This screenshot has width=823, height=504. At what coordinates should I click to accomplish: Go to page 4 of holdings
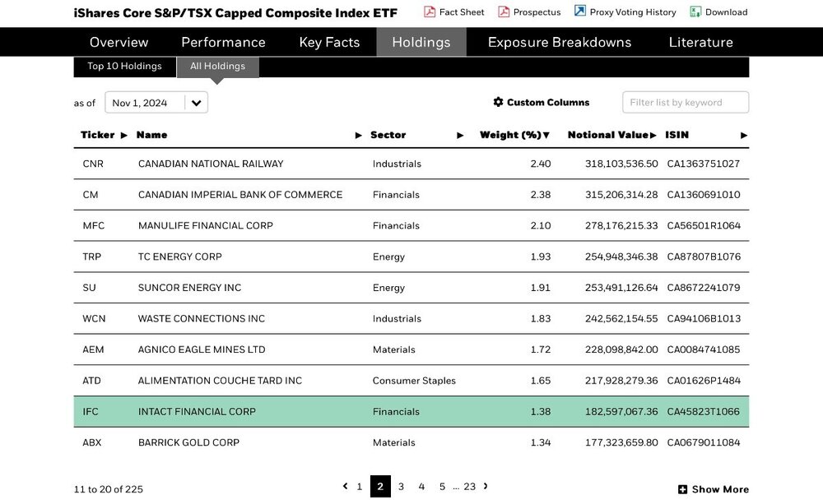pos(421,487)
